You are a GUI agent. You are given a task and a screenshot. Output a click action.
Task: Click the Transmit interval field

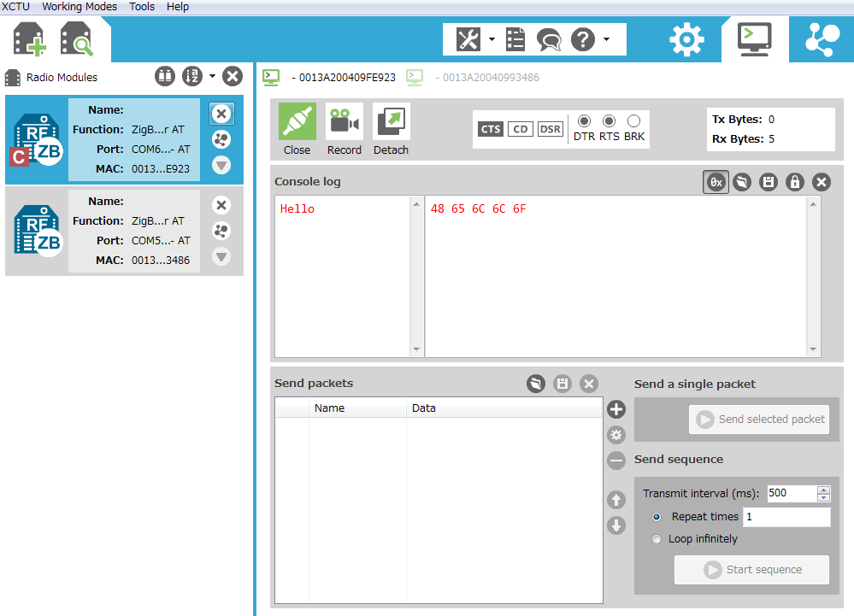tap(792, 493)
